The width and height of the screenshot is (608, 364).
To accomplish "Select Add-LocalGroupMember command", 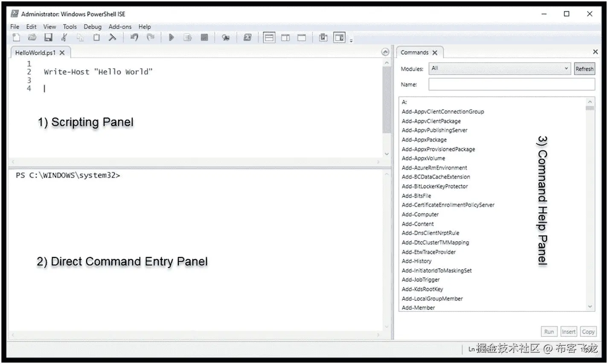I will coord(432,299).
